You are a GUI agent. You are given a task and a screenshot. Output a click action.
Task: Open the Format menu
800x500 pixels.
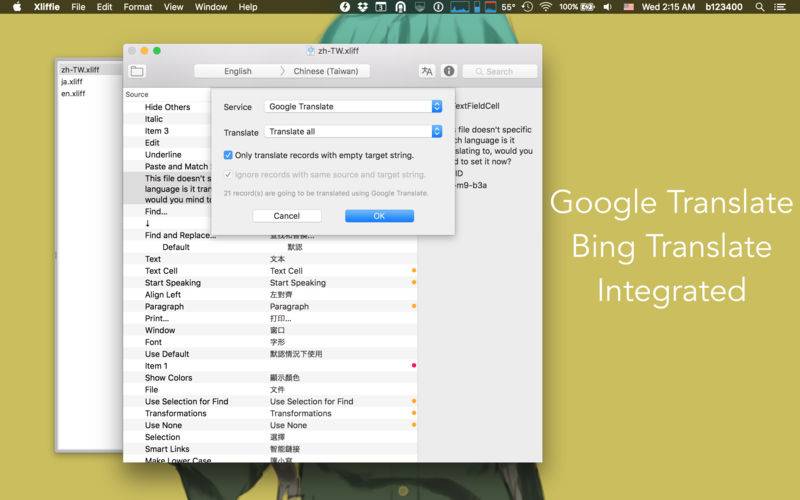click(138, 7)
